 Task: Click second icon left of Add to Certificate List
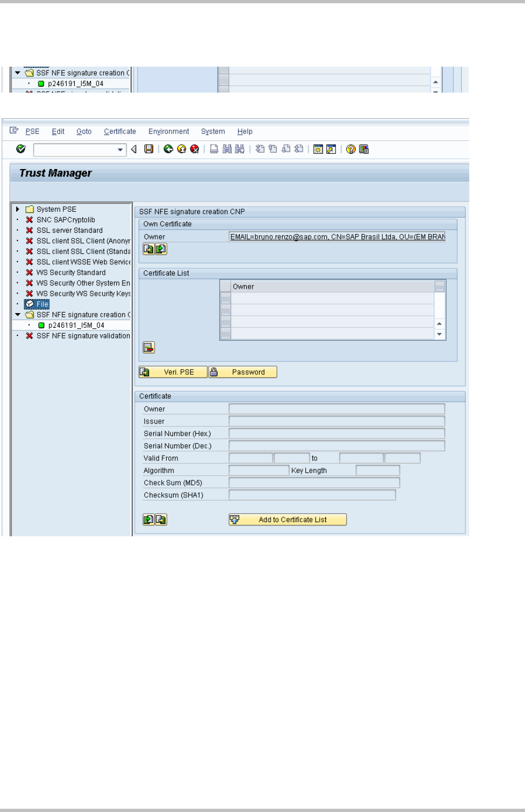point(161,520)
